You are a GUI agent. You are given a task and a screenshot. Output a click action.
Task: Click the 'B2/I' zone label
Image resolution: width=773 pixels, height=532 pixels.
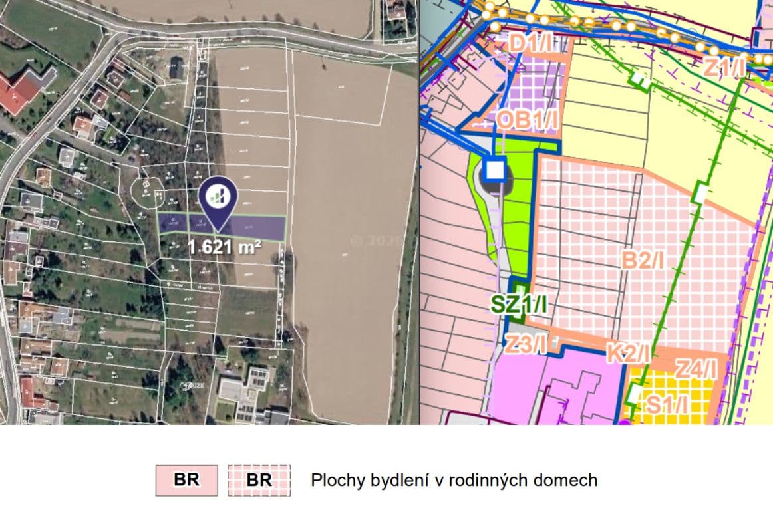pyautogui.click(x=643, y=261)
